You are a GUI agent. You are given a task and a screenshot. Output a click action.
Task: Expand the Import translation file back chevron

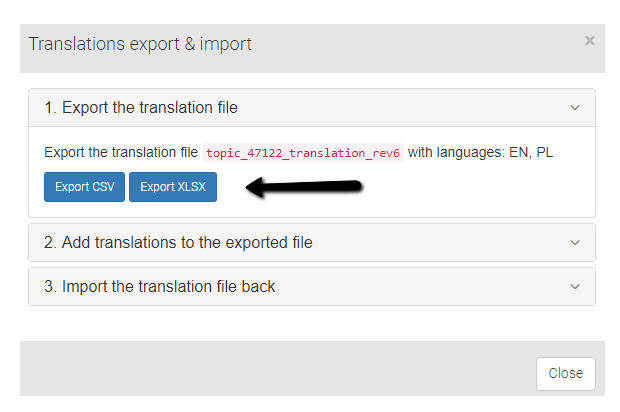point(575,286)
